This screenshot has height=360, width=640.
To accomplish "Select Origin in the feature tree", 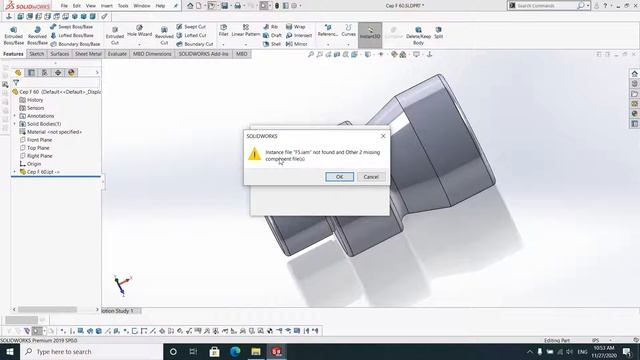I will [x=31, y=164].
